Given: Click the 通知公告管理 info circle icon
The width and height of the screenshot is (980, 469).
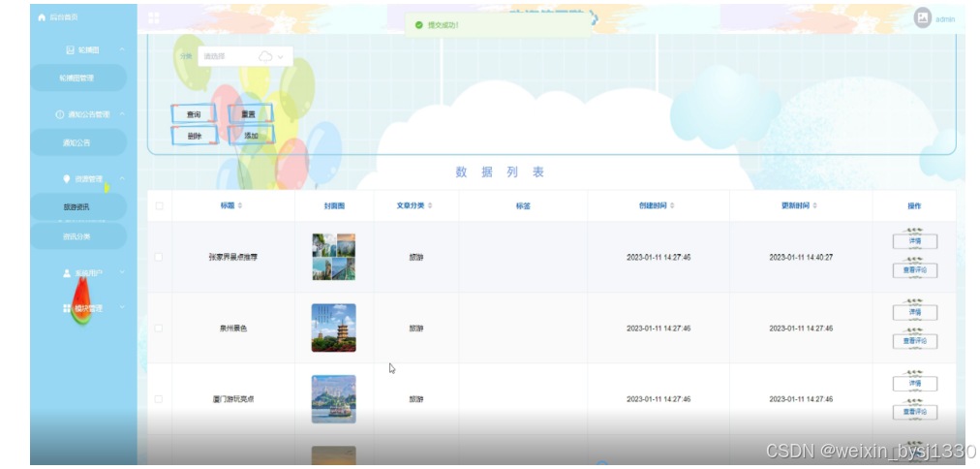Looking at the screenshot, I should [x=60, y=114].
